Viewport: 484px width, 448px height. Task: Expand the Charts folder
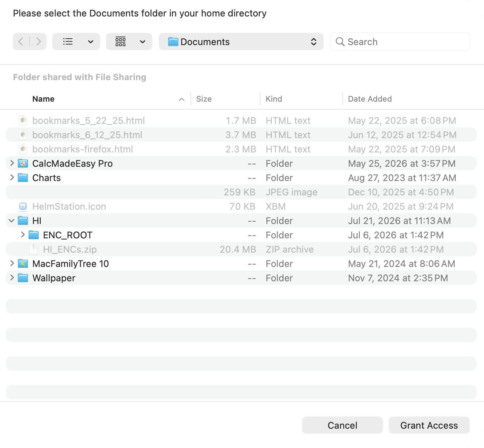[x=12, y=177]
